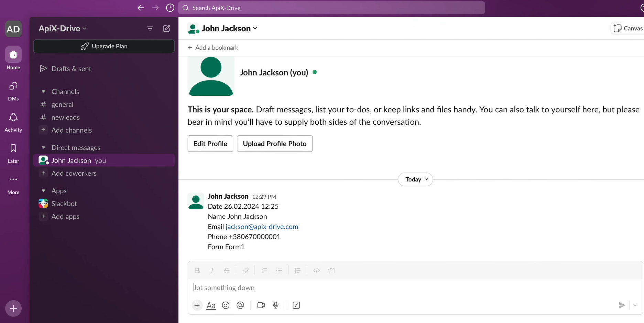
Task: Open the emoji picker
Action: coord(226,305)
